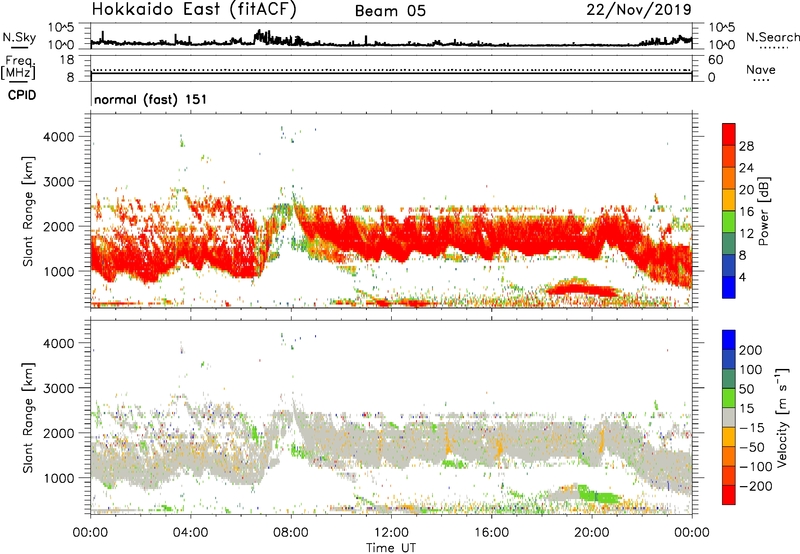Click the velocity panel 'Slant Range [km]' label
The width and height of the screenshot is (800, 554).
pyautogui.click(x=28, y=417)
